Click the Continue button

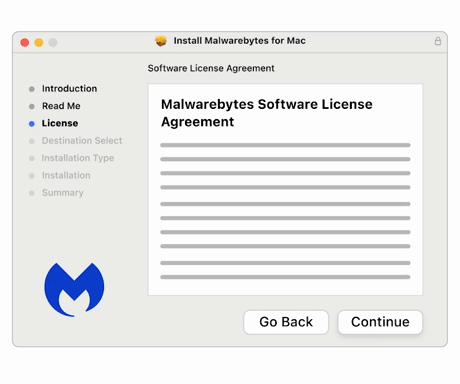[x=380, y=322]
